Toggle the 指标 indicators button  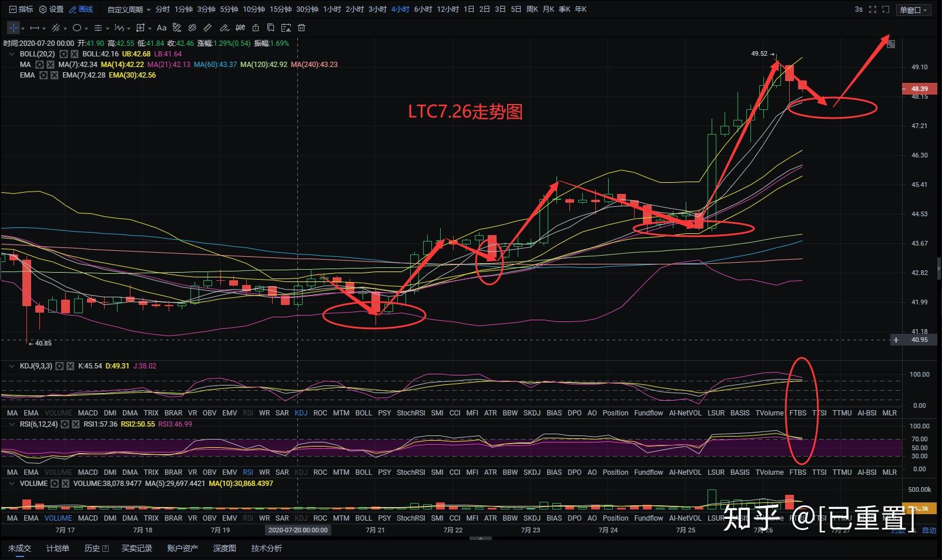pyautogui.click(x=21, y=9)
